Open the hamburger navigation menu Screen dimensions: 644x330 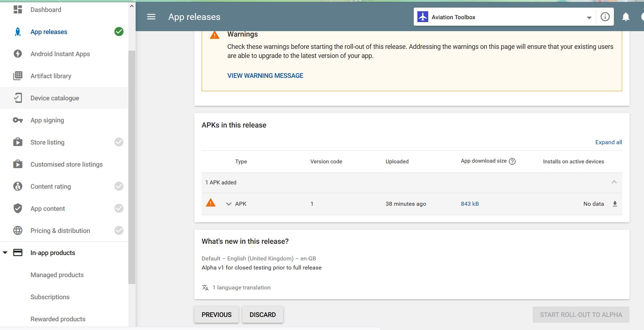pyautogui.click(x=151, y=17)
